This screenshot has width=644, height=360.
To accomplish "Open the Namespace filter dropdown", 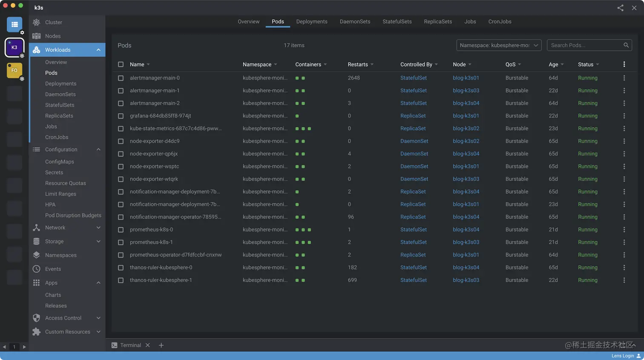I will tap(499, 45).
